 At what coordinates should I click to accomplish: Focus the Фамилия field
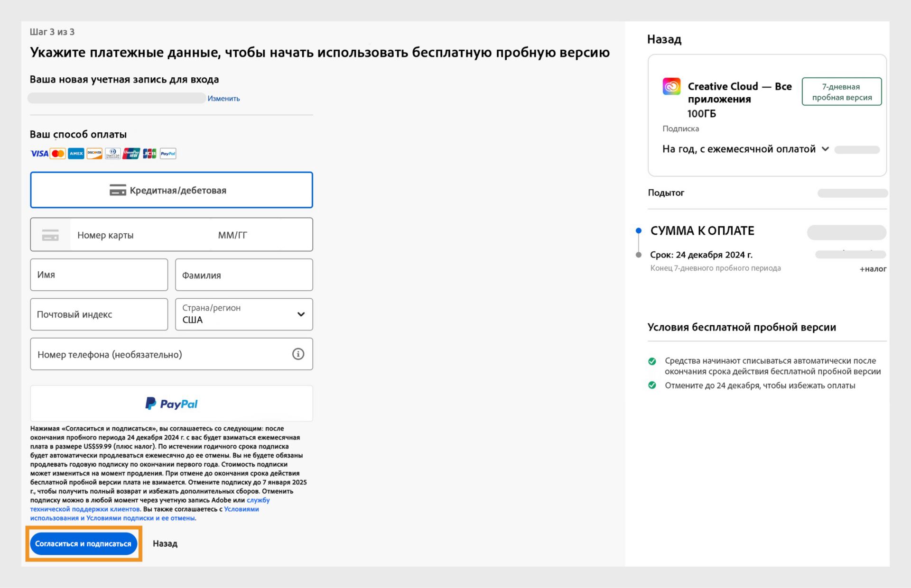click(244, 275)
